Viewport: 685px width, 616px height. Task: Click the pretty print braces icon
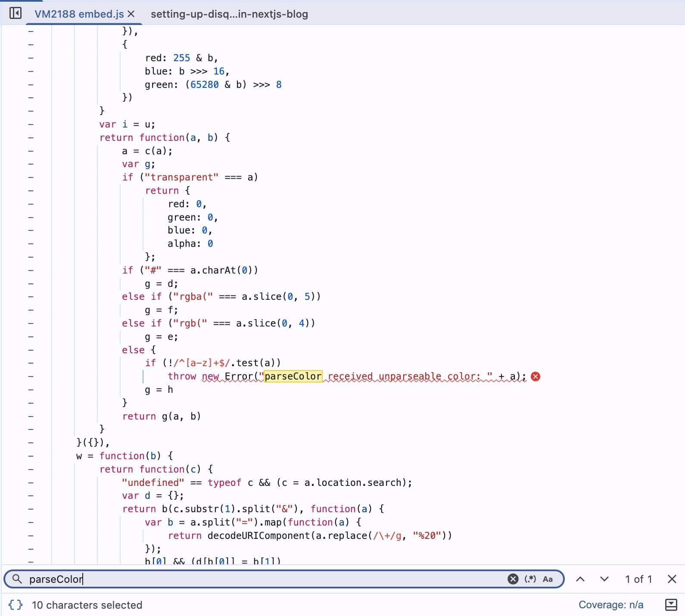click(16, 605)
